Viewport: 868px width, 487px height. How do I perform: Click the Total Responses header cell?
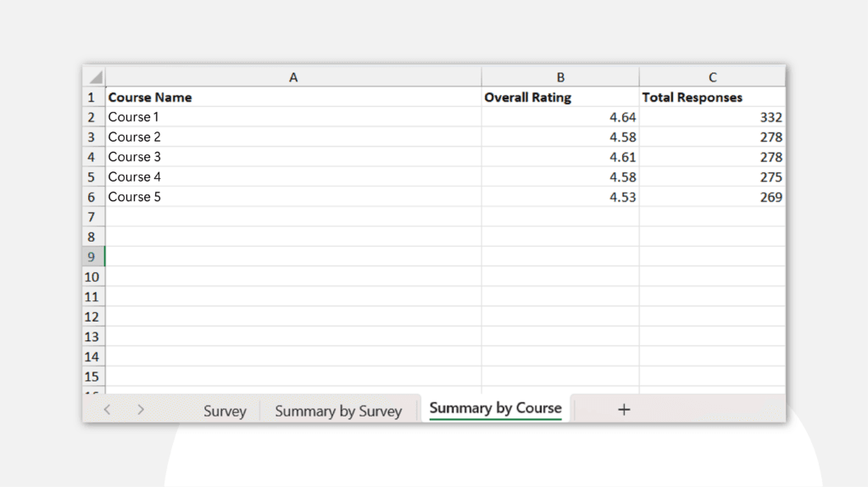(x=712, y=97)
